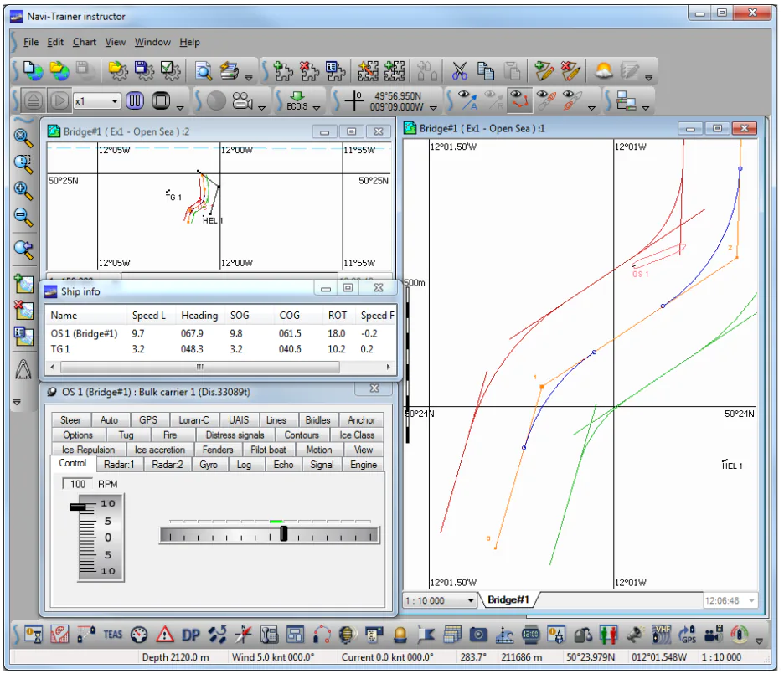Image resolution: width=784 pixels, height=674 pixels.
Task: Switch to the Engine tab
Action: [x=364, y=465]
